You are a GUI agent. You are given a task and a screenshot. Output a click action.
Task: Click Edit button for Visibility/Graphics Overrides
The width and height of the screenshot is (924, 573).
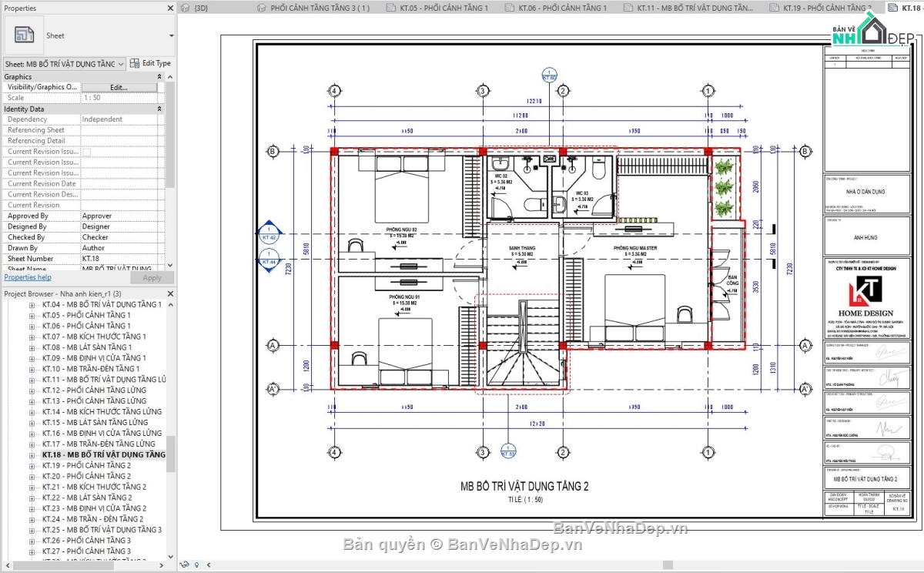point(119,88)
